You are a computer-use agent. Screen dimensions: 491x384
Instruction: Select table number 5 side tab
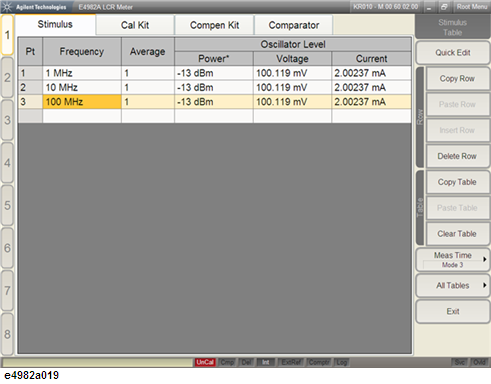click(7, 205)
